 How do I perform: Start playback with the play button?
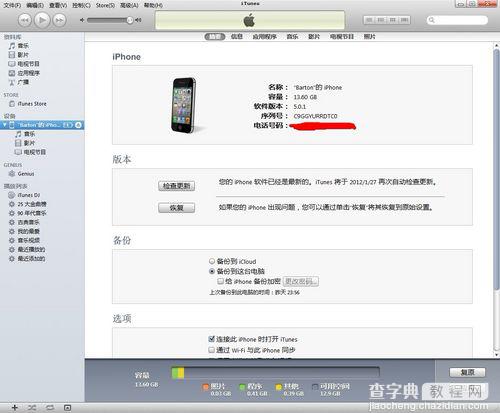pyautogui.click(x=42, y=20)
